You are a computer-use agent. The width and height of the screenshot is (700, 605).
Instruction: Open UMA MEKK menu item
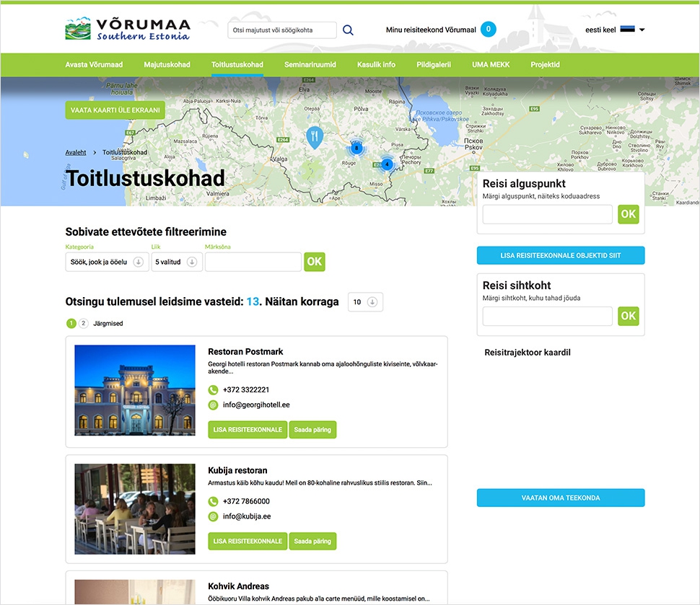(x=491, y=65)
